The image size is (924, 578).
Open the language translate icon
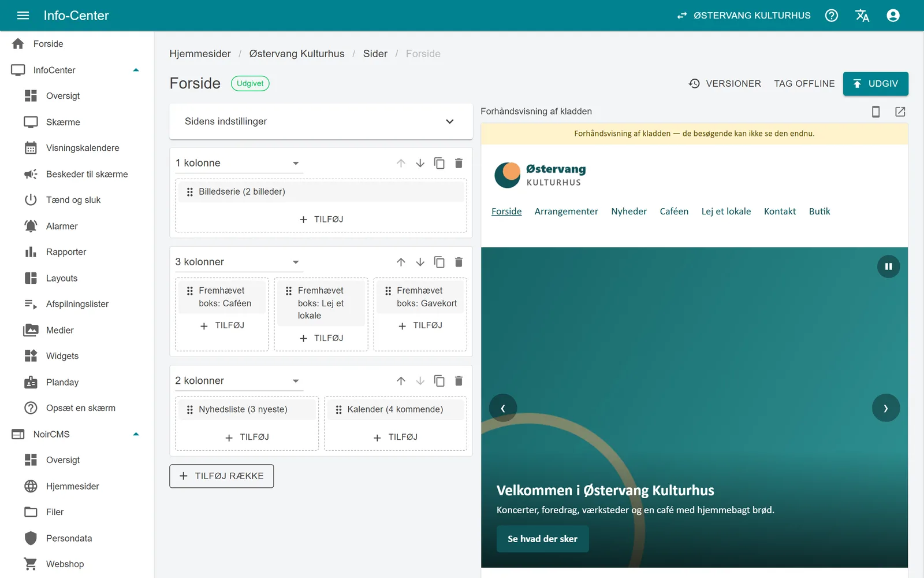coord(862,16)
